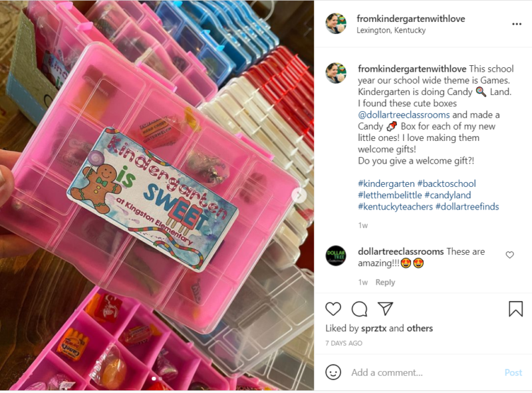This screenshot has height=393, width=532.
Task: Share the post via paper plane icon
Action: pyautogui.click(x=386, y=309)
